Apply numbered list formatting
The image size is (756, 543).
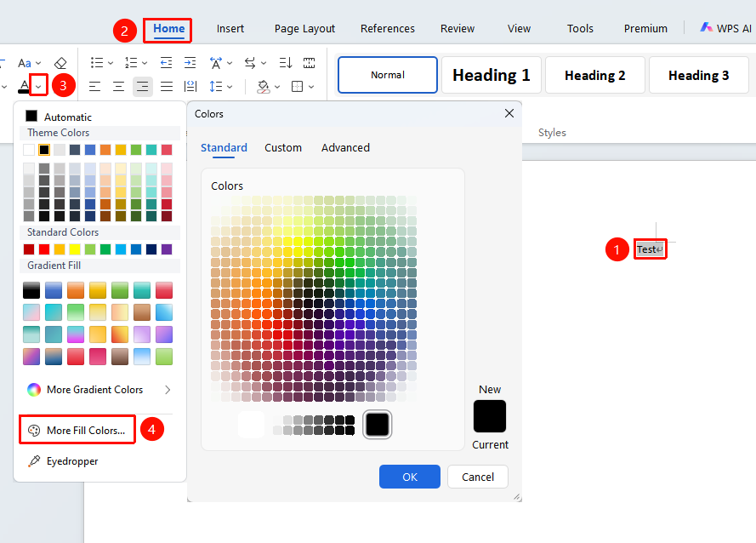tap(131, 63)
